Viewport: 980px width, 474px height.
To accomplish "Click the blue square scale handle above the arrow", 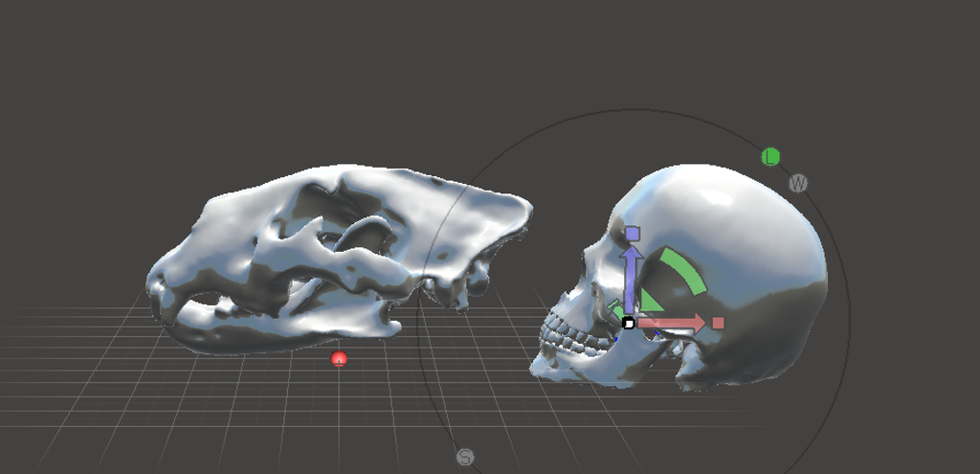I will (632, 234).
